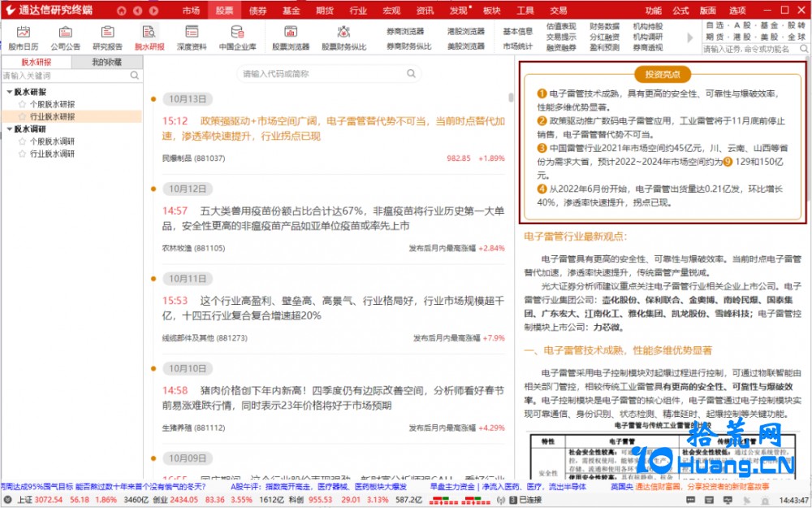Click the forward navigation arrow
The height and width of the screenshot is (508, 812).
[153, 11]
